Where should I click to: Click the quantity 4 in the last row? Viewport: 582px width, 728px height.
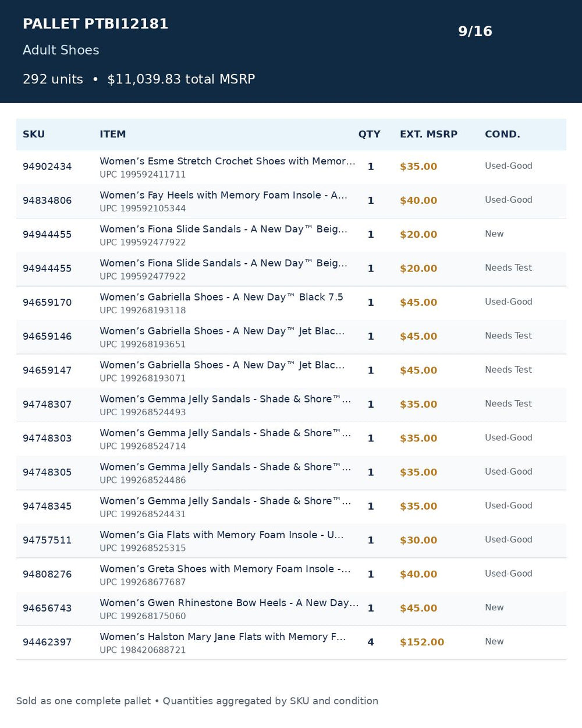[371, 642]
